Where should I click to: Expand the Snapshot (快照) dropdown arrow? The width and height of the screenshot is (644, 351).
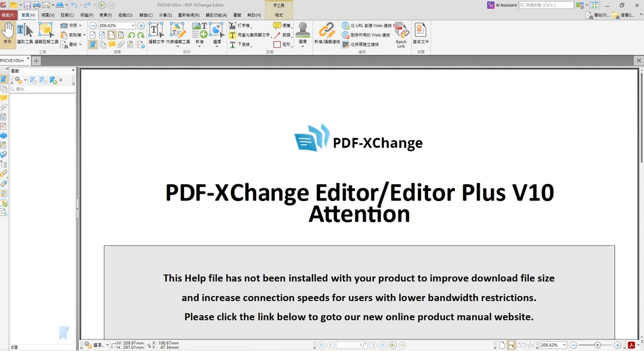click(x=81, y=25)
